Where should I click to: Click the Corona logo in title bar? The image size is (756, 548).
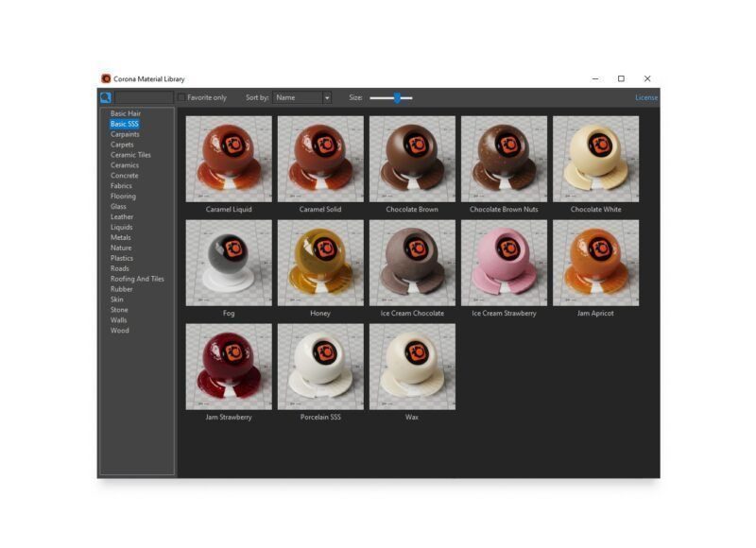point(106,78)
